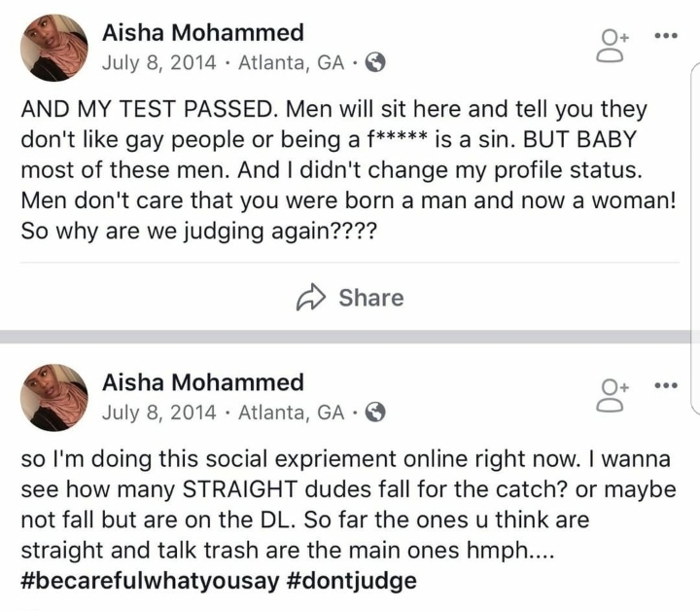
Task: Select the Atlanta, GA location on the top post
Action: (x=291, y=63)
